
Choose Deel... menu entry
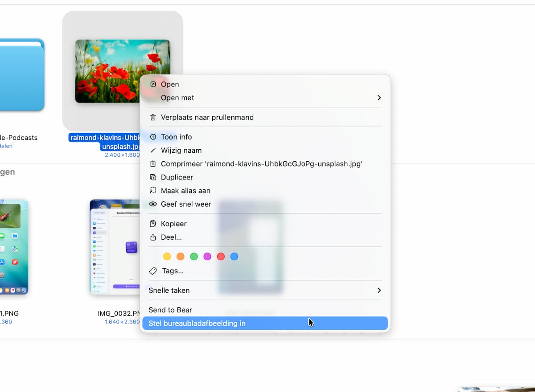(265, 237)
